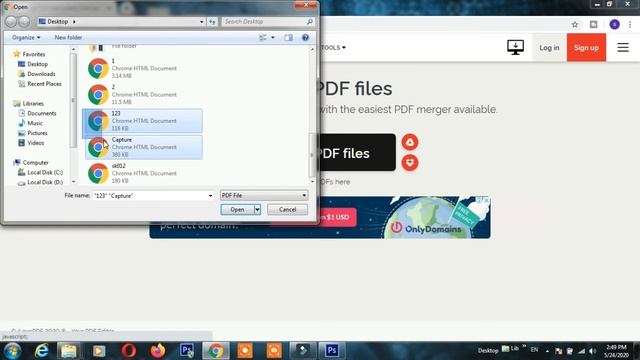Open dialog help question mark icon
This screenshot has width=640, height=360.
(305, 38)
